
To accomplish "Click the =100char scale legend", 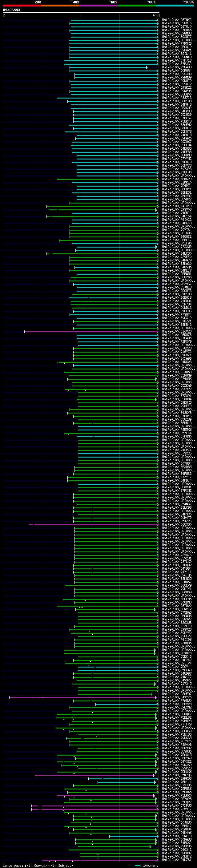I will tap(147, 865).
